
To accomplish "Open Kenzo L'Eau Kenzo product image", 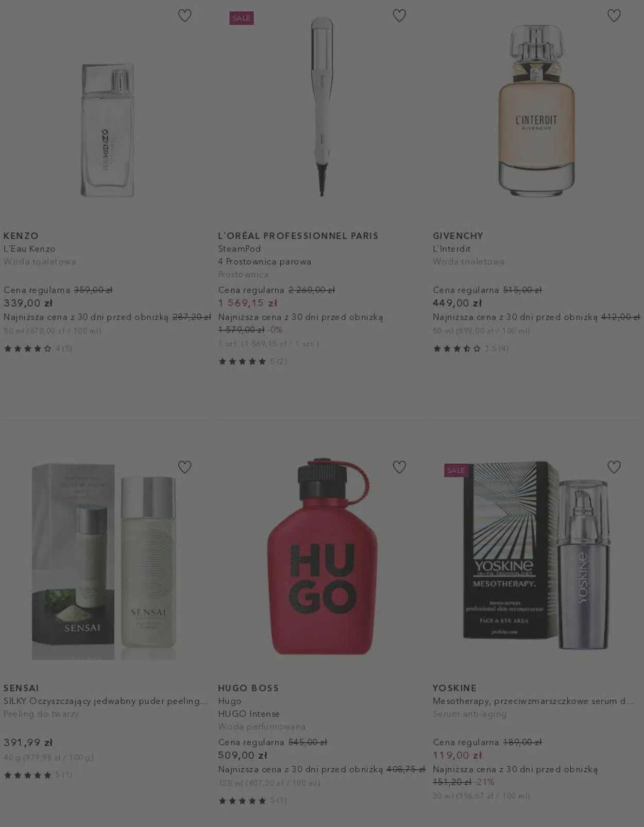I will pos(107,130).
